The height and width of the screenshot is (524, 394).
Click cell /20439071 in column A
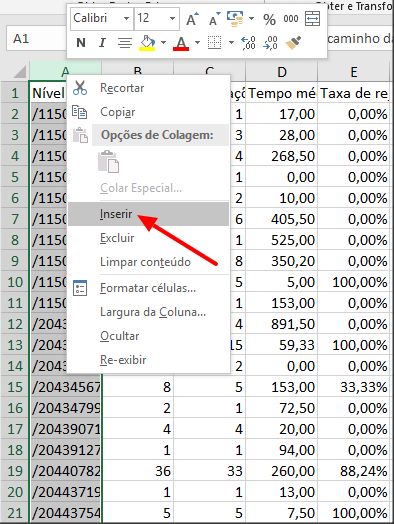(65, 429)
